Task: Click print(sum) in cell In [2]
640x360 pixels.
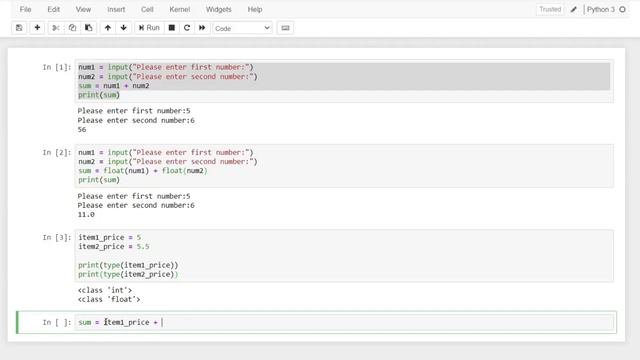Action: point(99,180)
